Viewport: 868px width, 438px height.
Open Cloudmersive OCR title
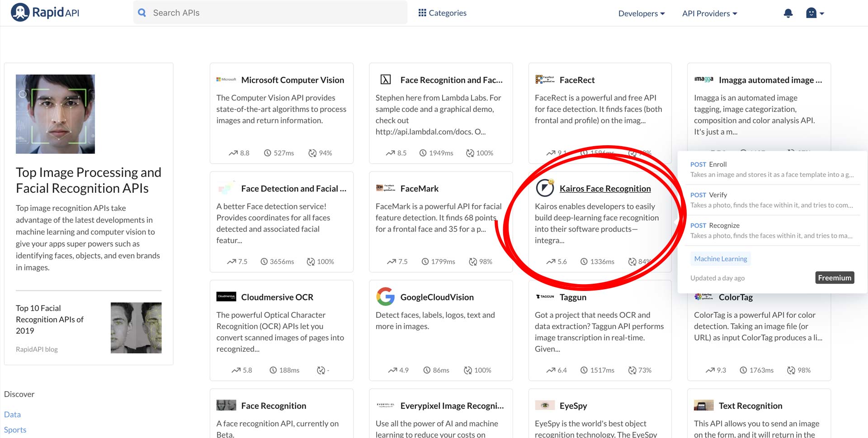click(277, 297)
